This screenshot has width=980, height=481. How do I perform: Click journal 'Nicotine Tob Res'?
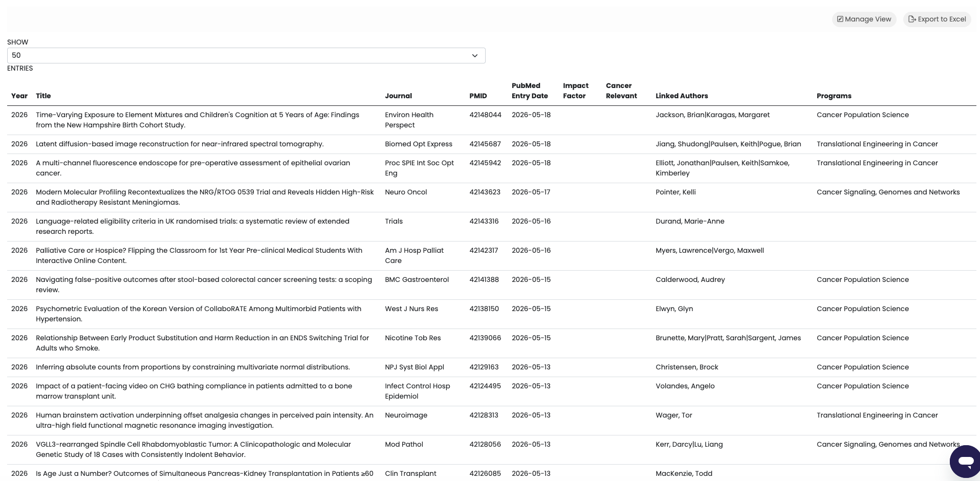pyautogui.click(x=413, y=338)
